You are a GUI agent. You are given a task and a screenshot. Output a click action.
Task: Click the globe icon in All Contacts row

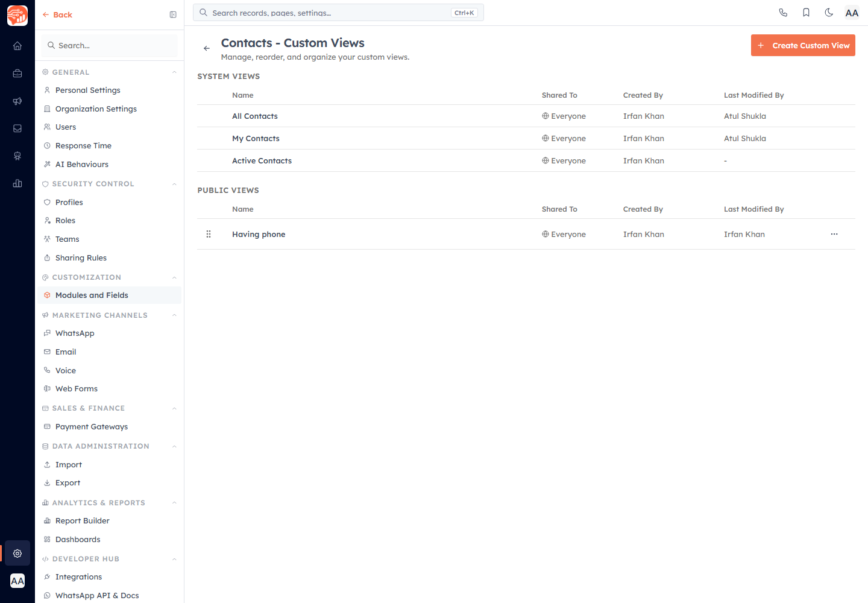tap(545, 116)
